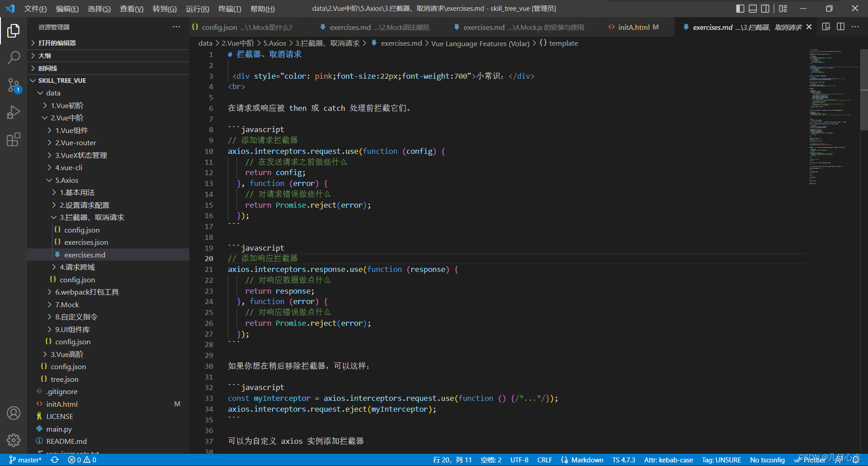Click the VS Code logo icon
This screenshot has width=868, height=466.
tap(10, 9)
